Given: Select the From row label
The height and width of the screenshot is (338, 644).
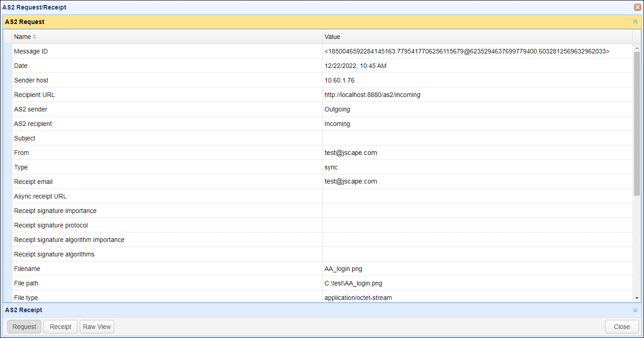Looking at the screenshot, I should [x=21, y=153].
